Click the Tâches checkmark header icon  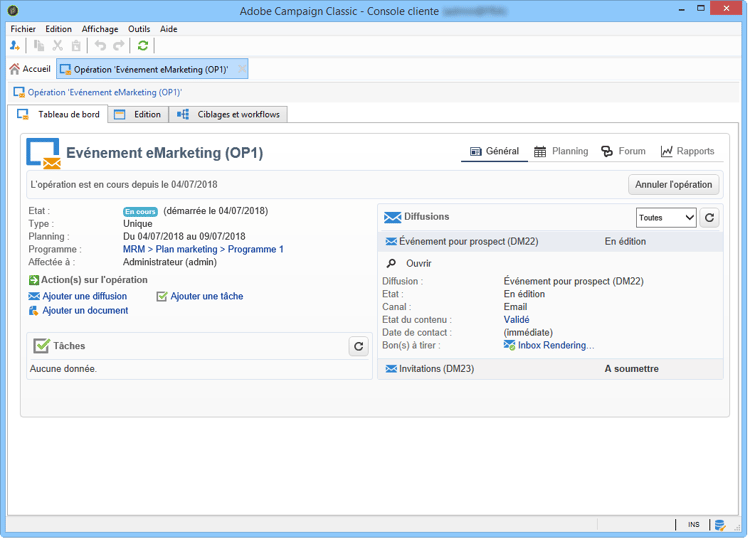[42, 346]
